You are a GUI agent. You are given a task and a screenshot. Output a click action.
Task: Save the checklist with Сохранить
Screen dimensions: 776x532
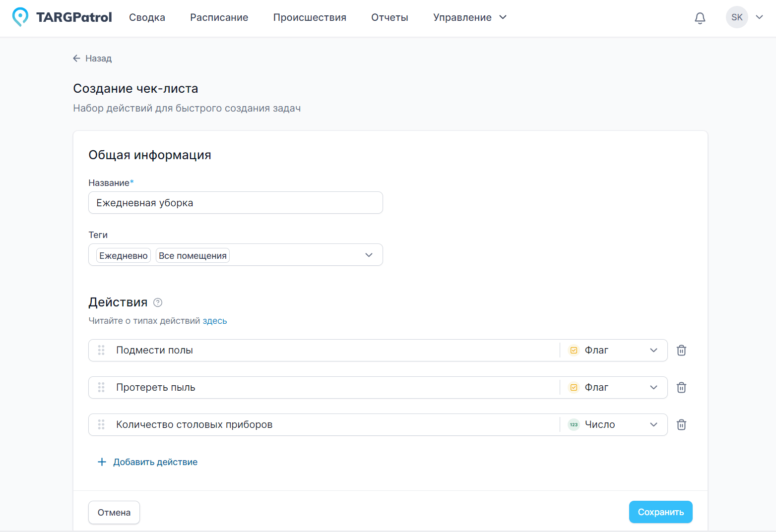660,512
